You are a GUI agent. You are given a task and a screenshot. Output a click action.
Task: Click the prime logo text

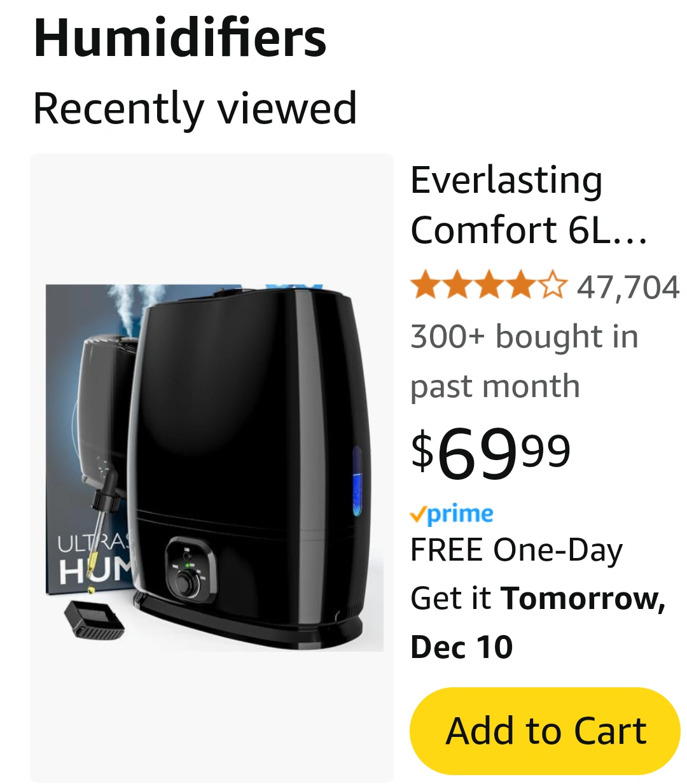[460, 514]
